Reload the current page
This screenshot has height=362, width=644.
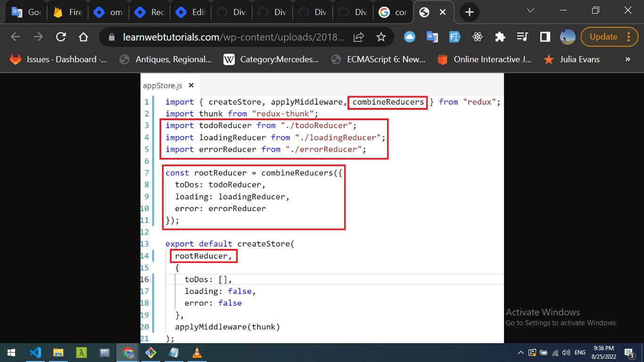(x=61, y=37)
